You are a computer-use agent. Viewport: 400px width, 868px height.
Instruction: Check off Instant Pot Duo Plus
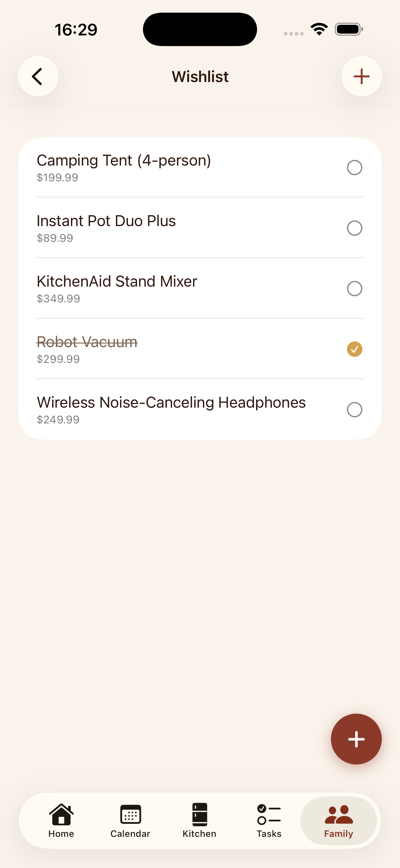click(354, 228)
